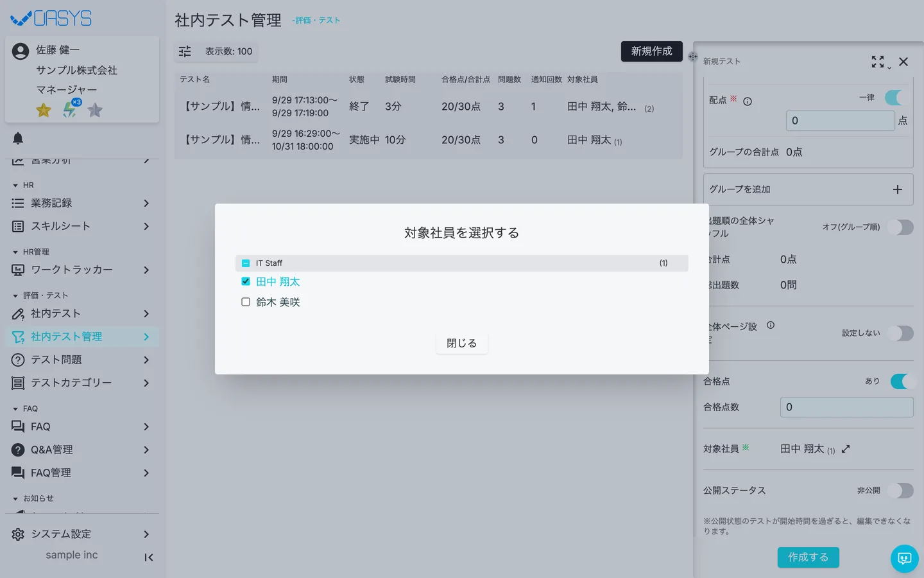Open the notification bell
The height and width of the screenshot is (578, 924).
(x=18, y=138)
